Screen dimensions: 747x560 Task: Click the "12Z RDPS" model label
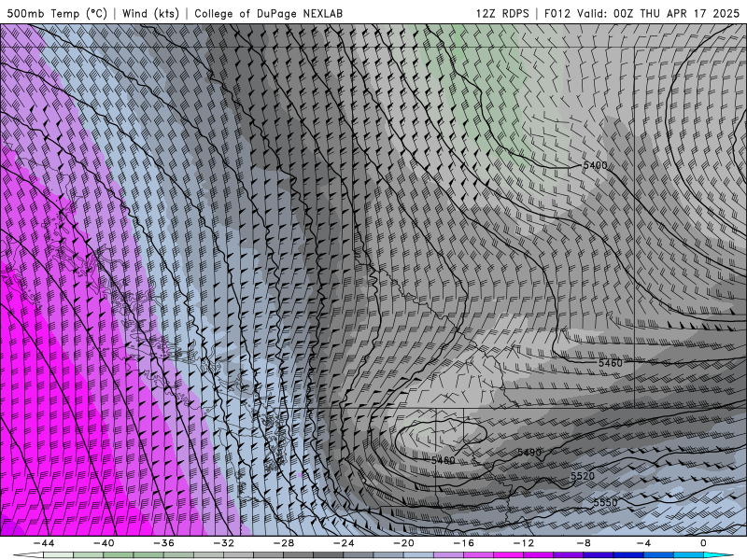click(x=502, y=13)
